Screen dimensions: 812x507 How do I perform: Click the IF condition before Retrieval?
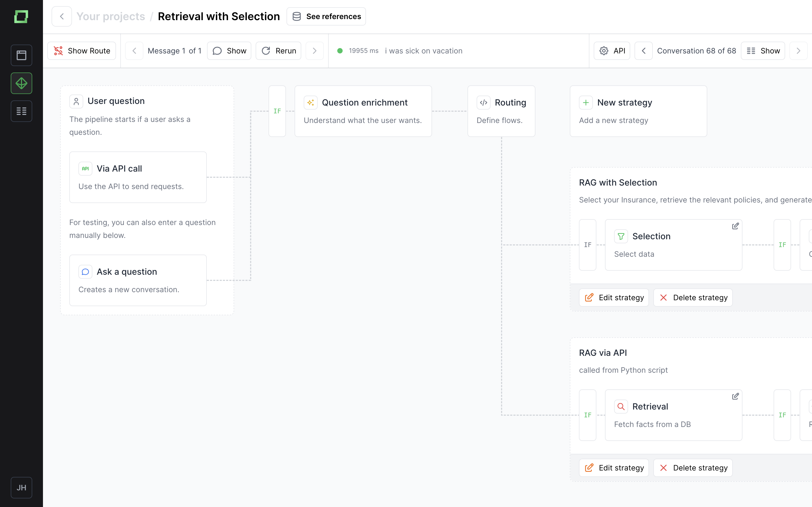coord(588,415)
